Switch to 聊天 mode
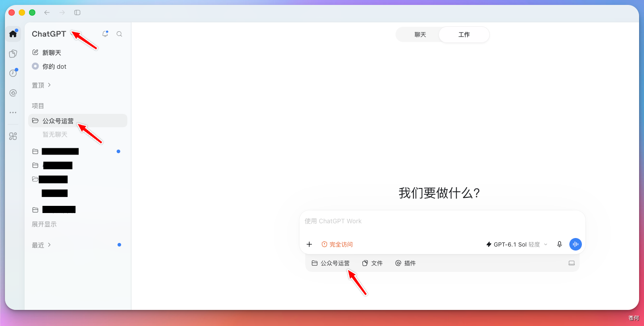Screen dimensions: 644x326 (x=420, y=34)
